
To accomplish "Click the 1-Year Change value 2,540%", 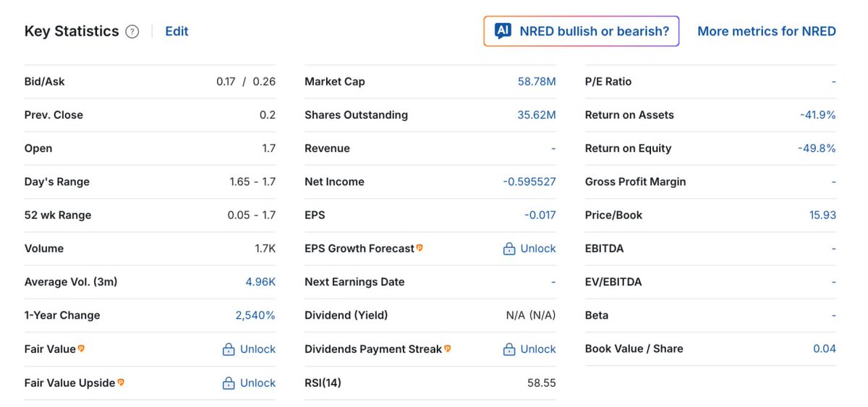I will [x=255, y=315].
